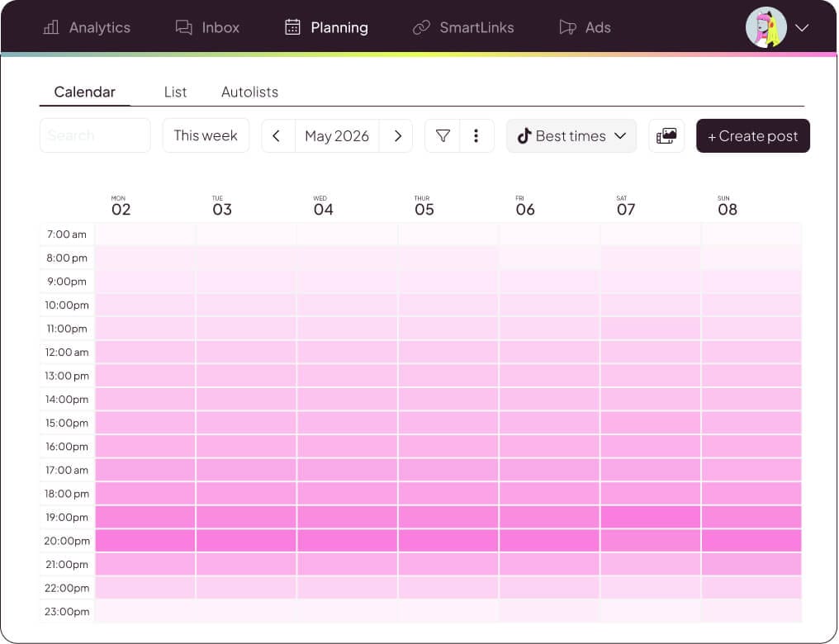Open the Autolists tab
The height and width of the screenshot is (644, 839).
(250, 92)
